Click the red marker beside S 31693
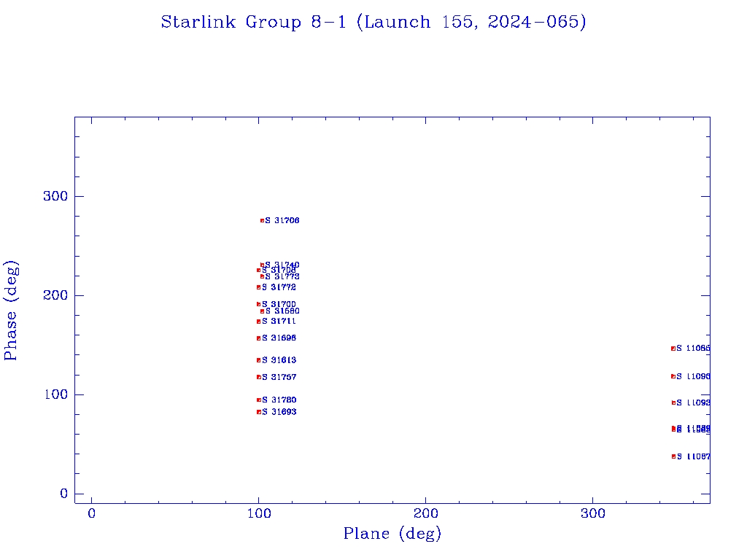This screenshot has height=560, width=747. 259,412
